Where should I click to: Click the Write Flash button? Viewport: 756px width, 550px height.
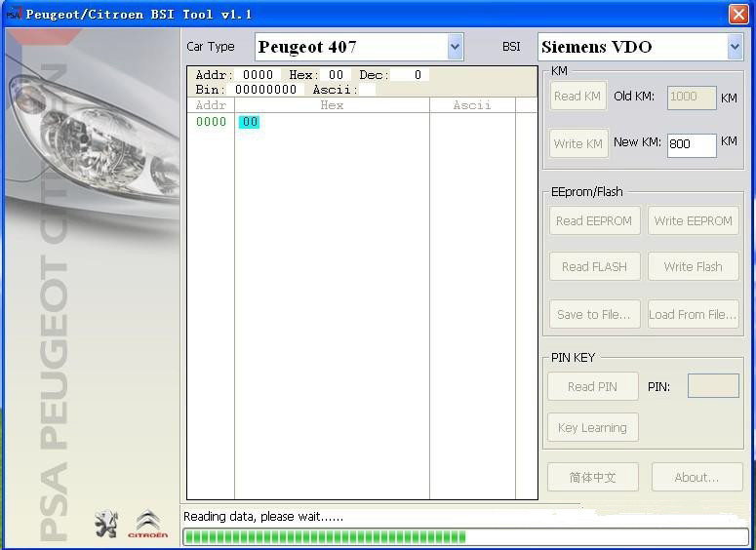[693, 266]
